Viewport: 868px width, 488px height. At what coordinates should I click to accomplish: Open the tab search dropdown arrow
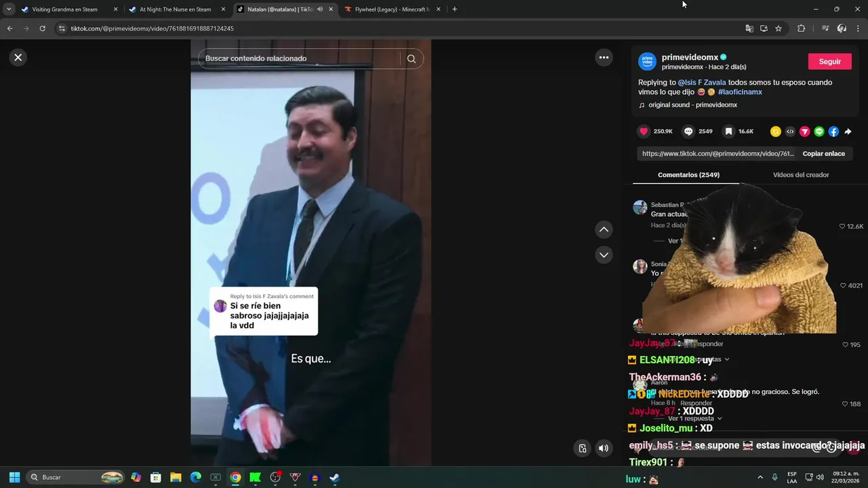click(x=9, y=9)
